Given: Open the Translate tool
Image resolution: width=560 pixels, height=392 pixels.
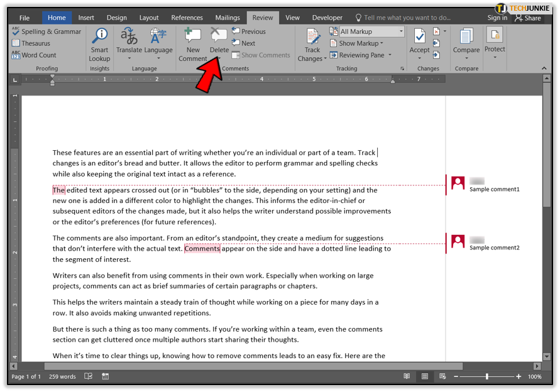Looking at the screenshot, I should tap(129, 41).
